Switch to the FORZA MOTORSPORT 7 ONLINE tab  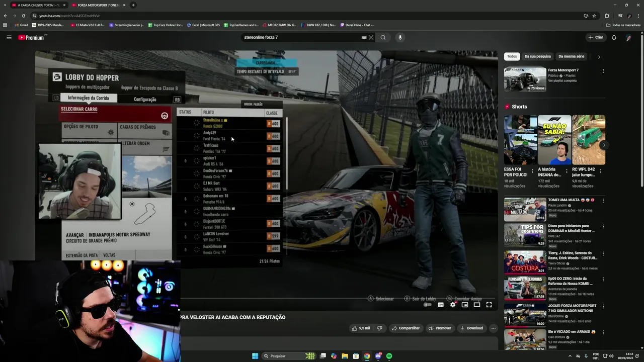tap(98, 5)
